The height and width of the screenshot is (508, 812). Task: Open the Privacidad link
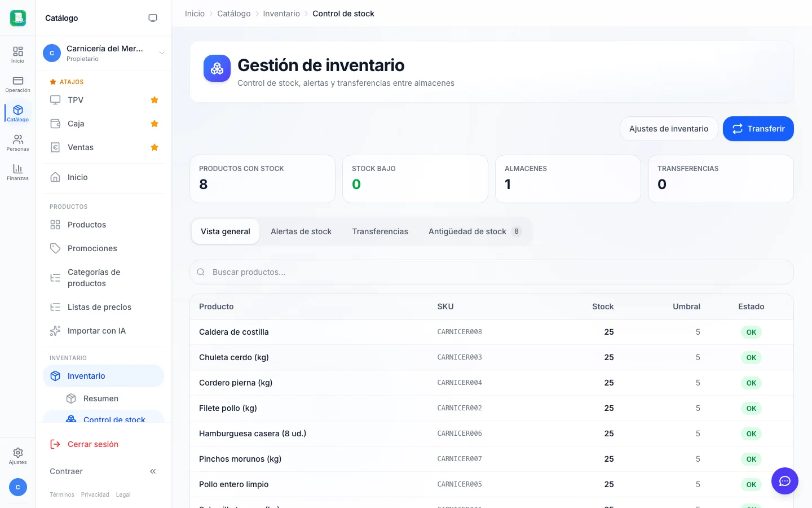95,494
